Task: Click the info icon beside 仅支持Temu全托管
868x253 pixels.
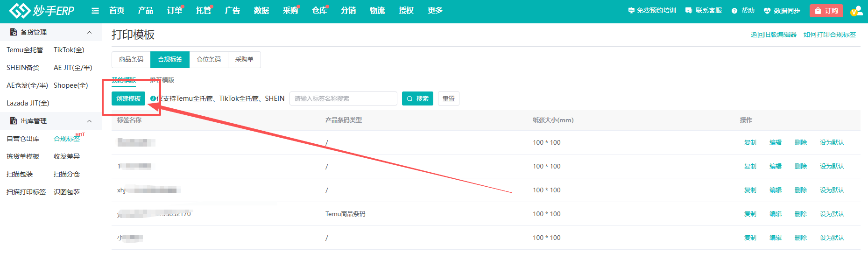Action: pos(153,98)
